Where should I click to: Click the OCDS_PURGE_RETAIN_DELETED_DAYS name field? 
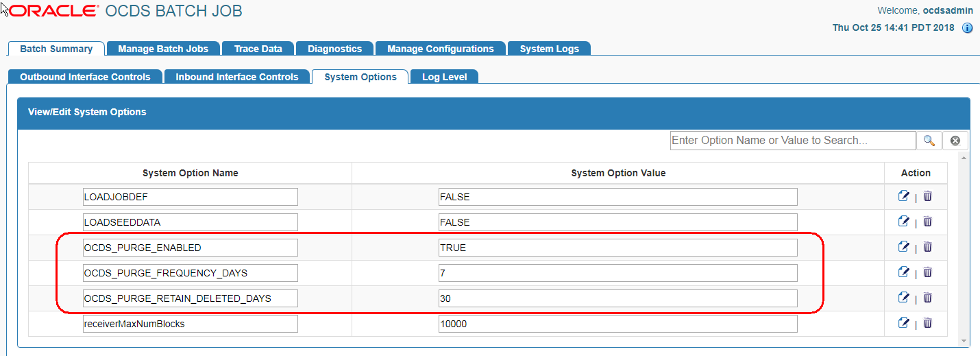[191, 298]
